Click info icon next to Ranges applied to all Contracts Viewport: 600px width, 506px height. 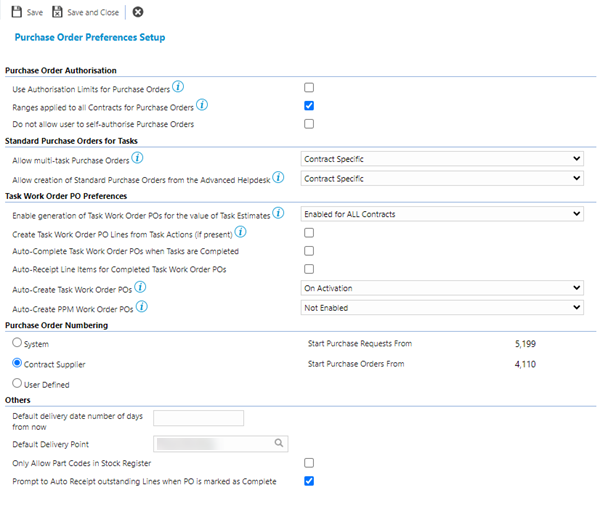pos(202,105)
